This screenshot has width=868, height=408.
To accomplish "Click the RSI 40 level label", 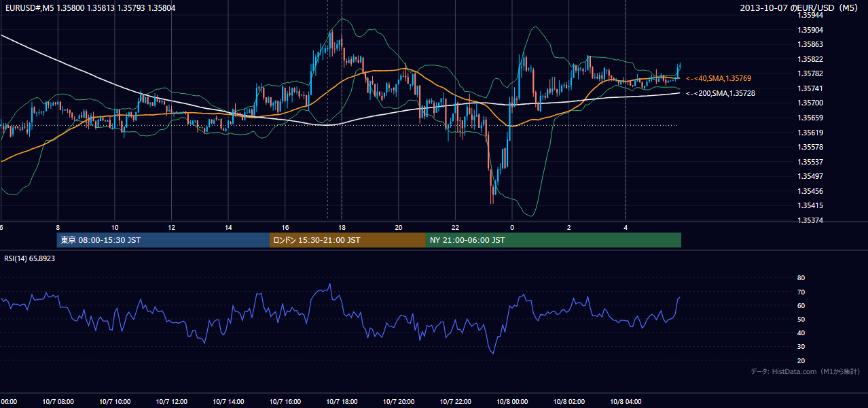I will coord(801,333).
